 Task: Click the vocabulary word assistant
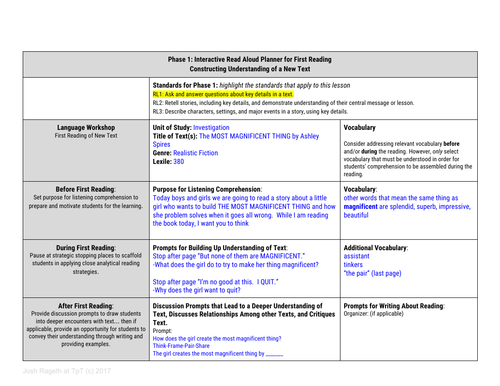pyautogui.click(x=356, y=256)
